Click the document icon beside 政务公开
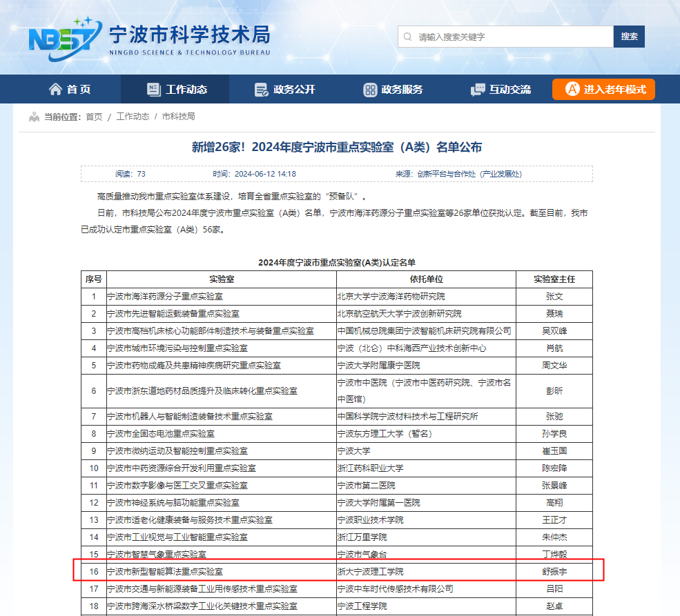Image resolution: width=680 pixels, height=616 pixels. click(261, 90)
